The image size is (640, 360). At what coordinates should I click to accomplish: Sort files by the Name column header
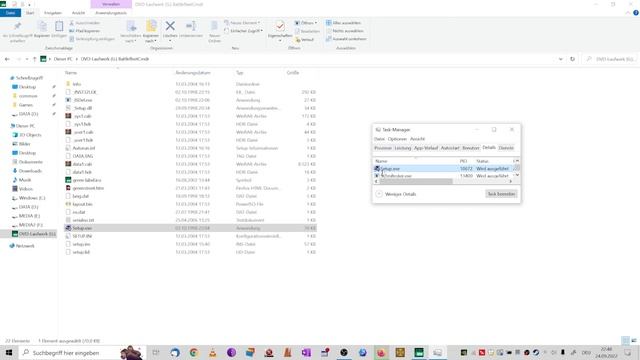click(x=71, y=73)
